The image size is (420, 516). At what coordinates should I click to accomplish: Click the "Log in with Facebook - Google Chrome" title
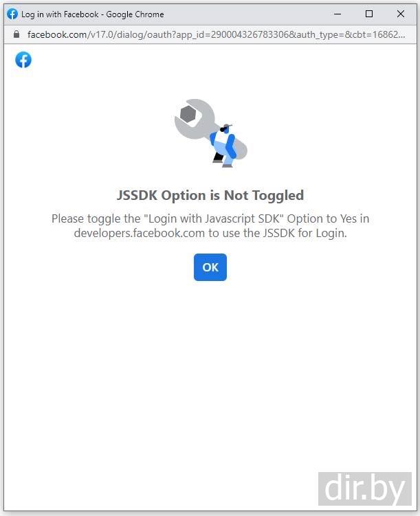(93, 14)
